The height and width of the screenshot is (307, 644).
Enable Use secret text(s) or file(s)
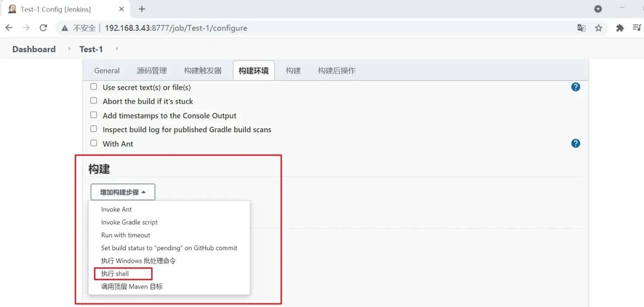click(94, 87)
